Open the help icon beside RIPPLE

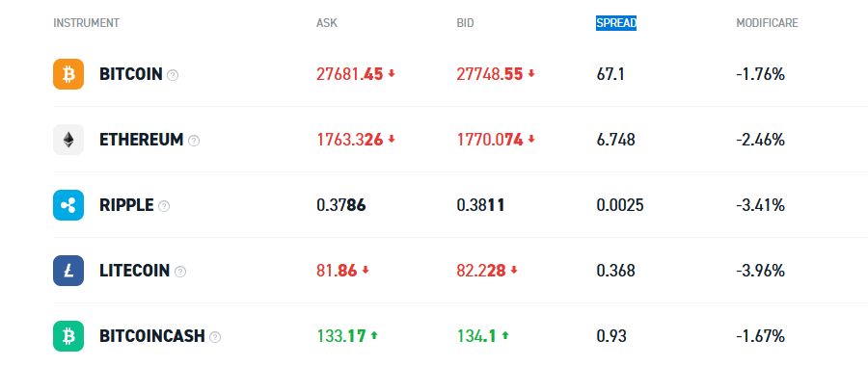pos(164,206)
